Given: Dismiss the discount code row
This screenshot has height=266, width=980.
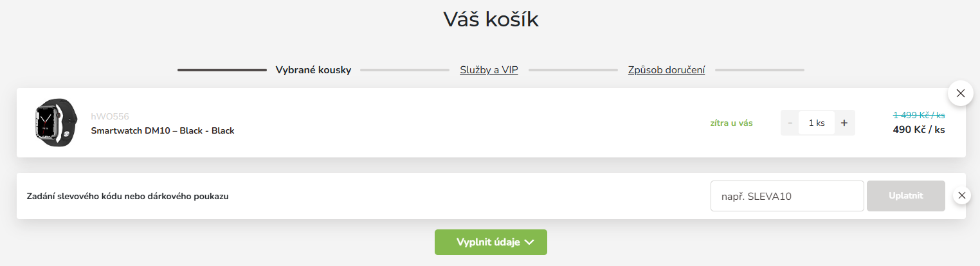Looking at the screenshot, I should 961,195.
